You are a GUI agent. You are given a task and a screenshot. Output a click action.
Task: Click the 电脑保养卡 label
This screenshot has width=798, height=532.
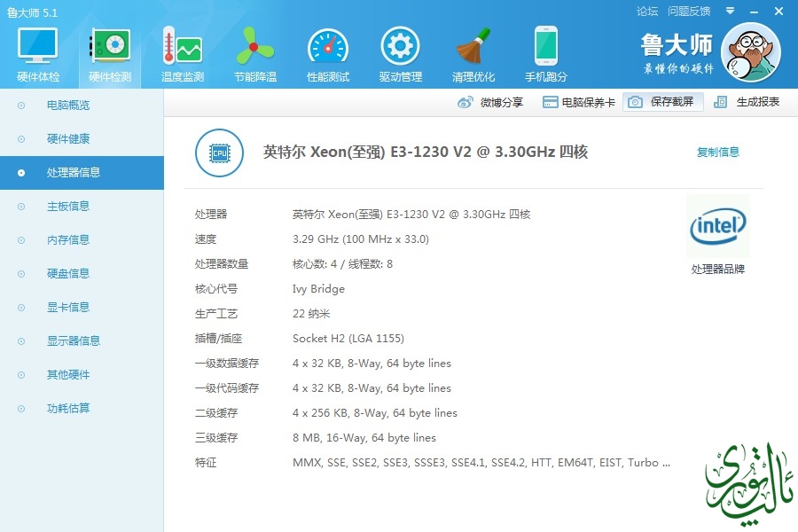589,102
